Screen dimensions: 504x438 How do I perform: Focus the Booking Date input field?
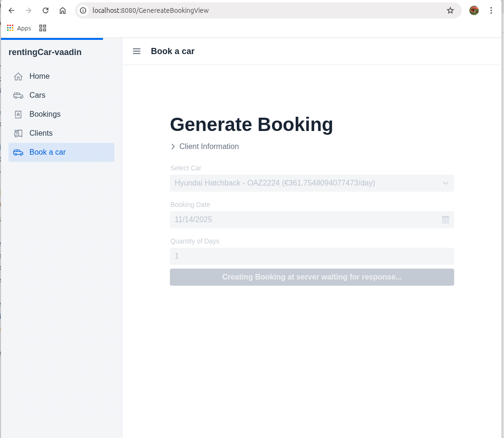pos(304,220)
